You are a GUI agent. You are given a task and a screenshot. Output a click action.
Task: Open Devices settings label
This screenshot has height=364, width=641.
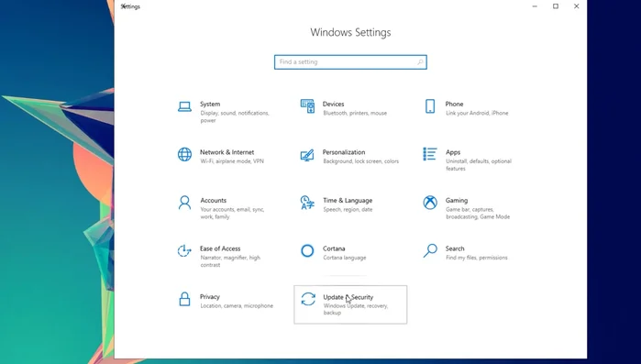333,105
